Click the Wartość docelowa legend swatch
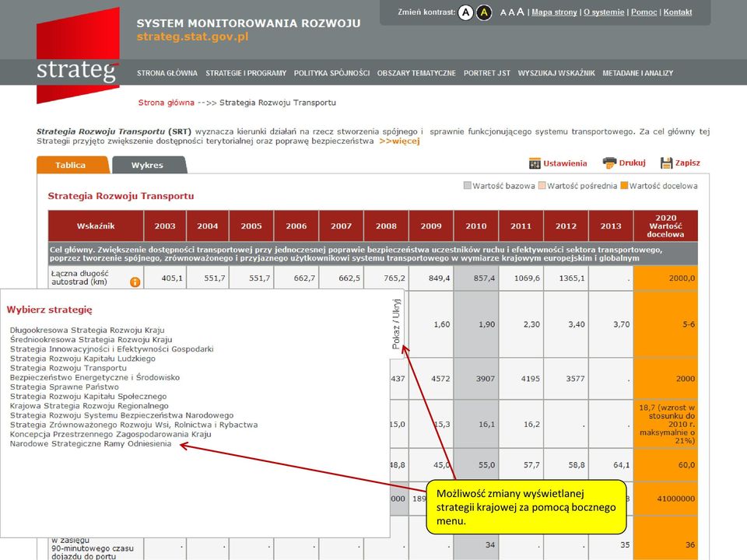This screenshot has height=560, width=747. [624, 185]
